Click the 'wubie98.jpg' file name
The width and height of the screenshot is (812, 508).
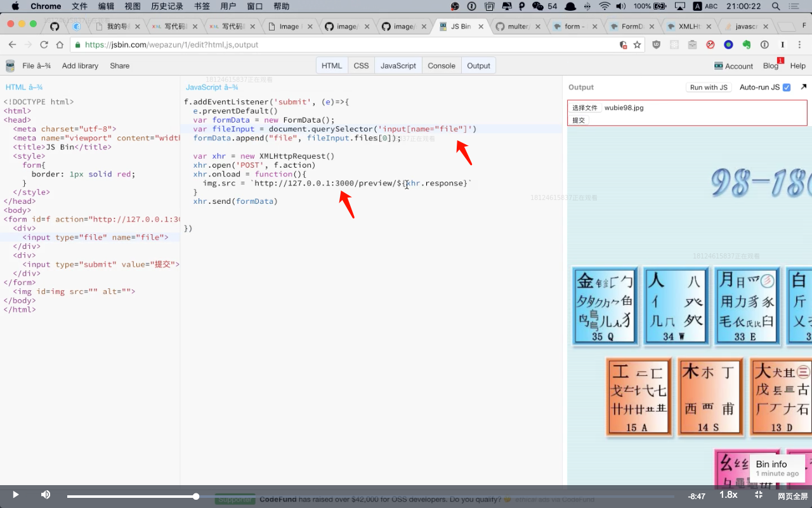624,108
